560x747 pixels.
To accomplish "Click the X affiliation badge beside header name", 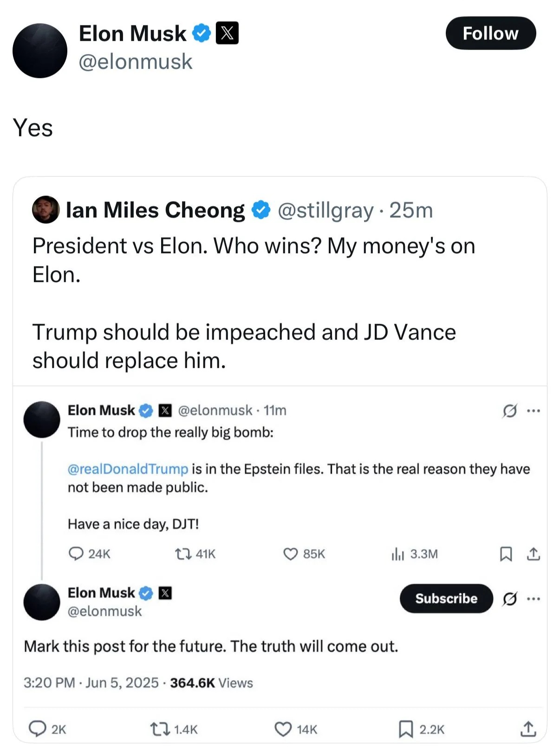I will (x=228, y=33).
